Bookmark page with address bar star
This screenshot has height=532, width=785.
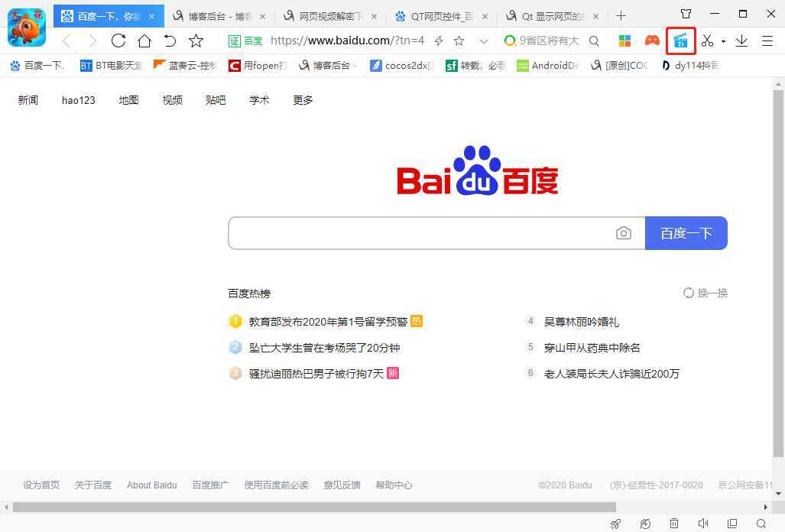click(459, 41)
